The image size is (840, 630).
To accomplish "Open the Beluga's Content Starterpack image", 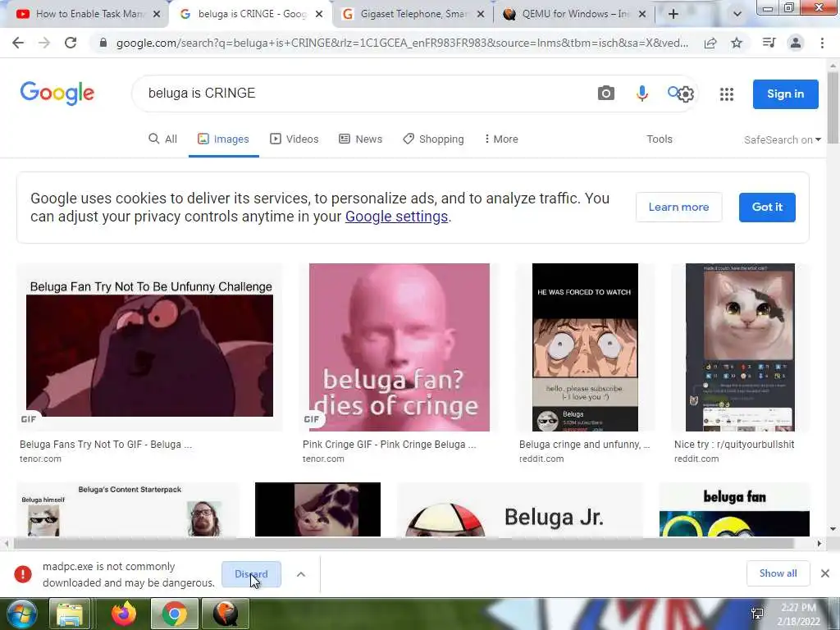I will [x=128, y=509].
